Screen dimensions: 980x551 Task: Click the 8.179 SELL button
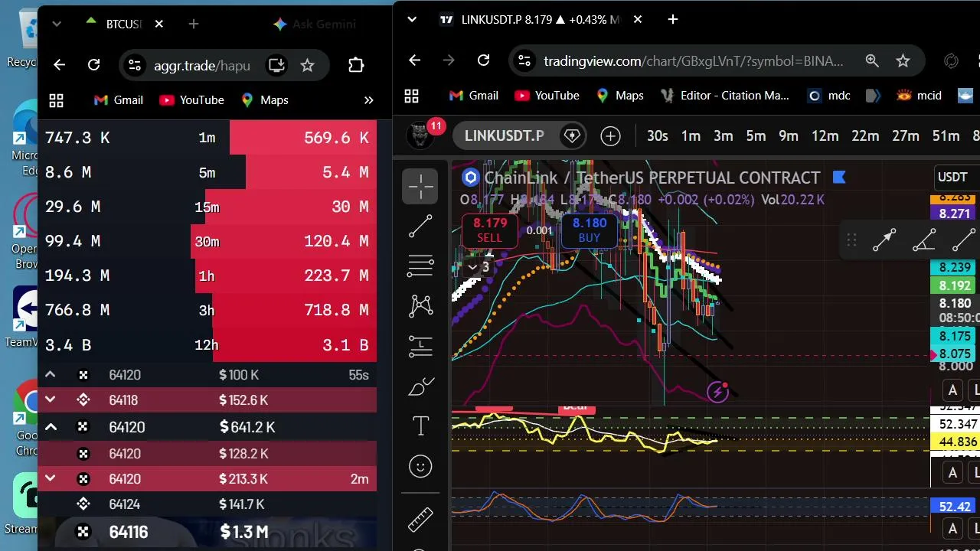[x=490, y=230]
